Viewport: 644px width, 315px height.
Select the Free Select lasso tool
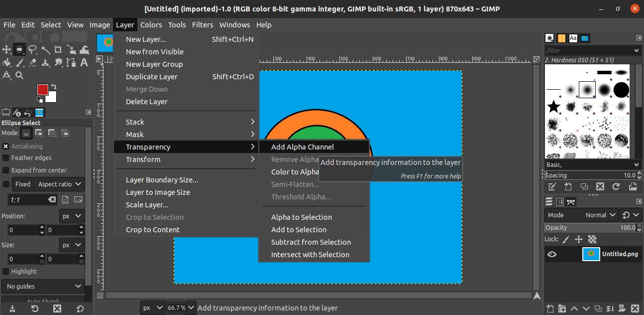click(32, 49)
